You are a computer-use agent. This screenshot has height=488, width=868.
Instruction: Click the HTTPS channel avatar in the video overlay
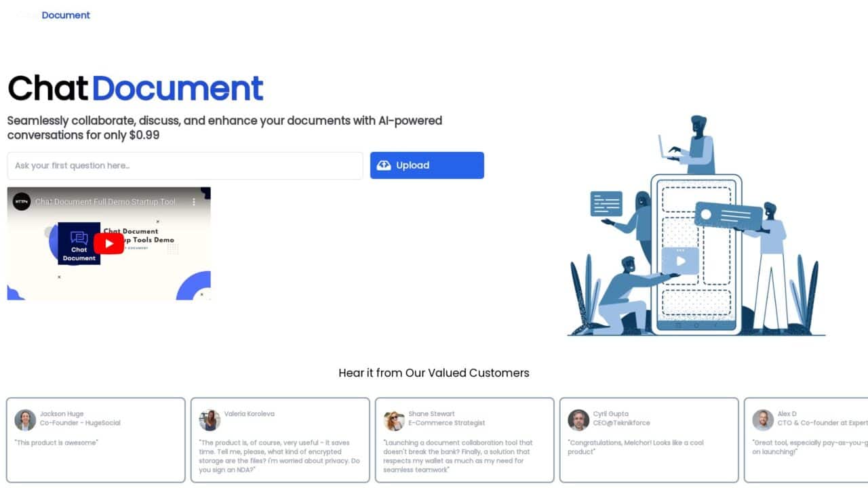pos(22,201)
